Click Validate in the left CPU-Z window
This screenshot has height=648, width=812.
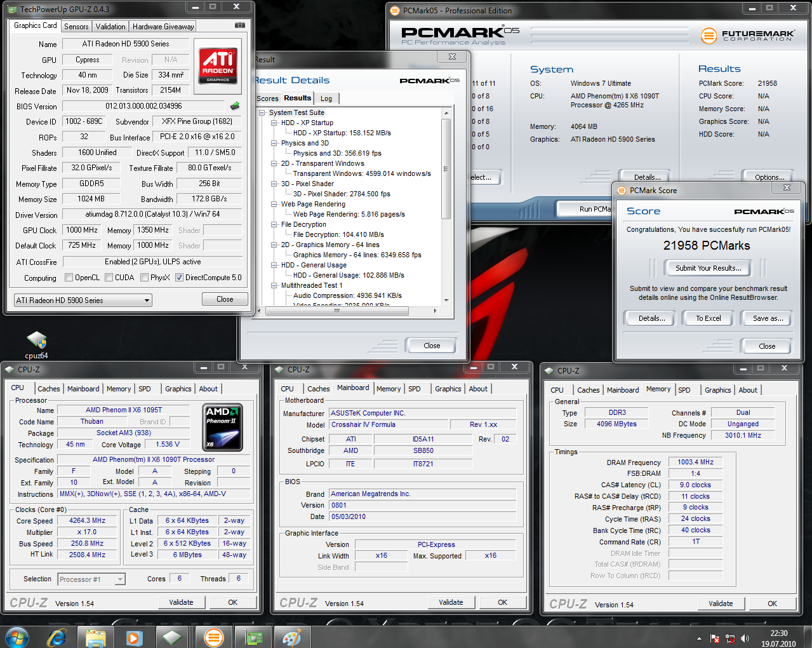coord(181,602)
